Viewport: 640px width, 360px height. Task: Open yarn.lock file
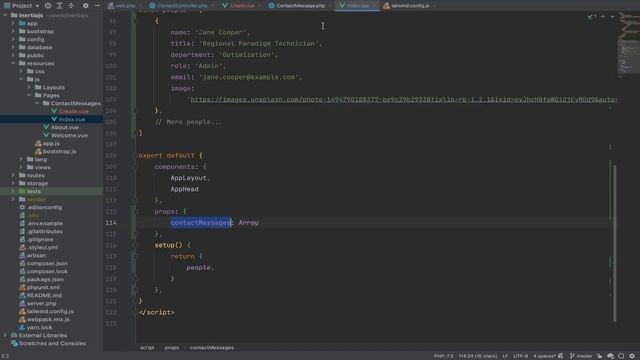[x=39, y=327]
